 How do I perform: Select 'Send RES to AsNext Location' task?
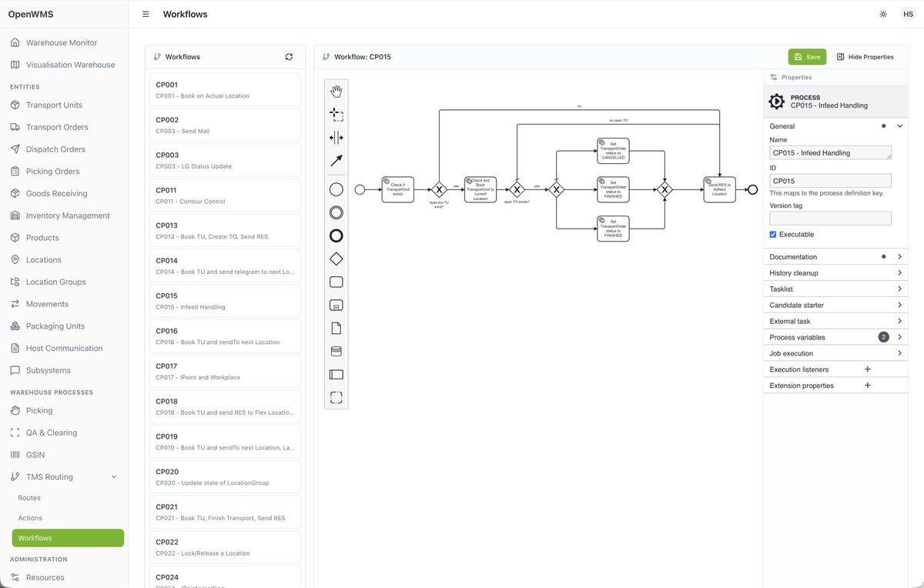click(x=719, y=189)
